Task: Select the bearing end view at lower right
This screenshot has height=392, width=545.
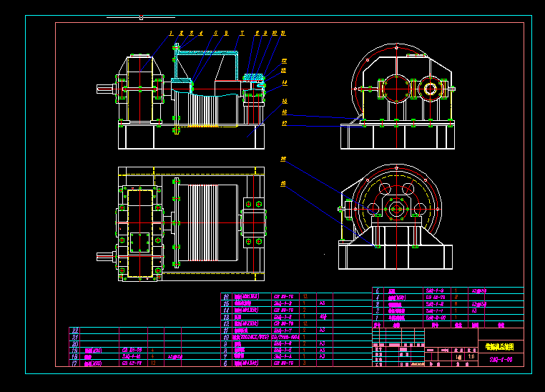Action: [x=396, y=217]
